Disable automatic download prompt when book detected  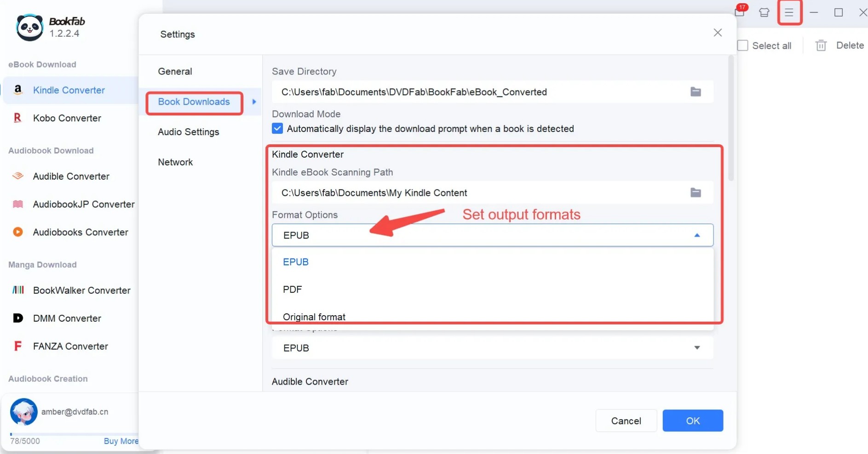point(277,129)
